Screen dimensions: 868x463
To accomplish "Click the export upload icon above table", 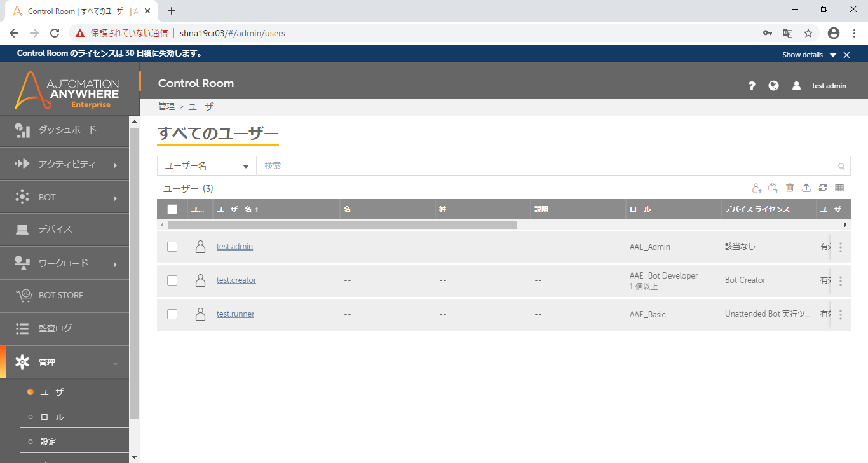I will [806, 188].
